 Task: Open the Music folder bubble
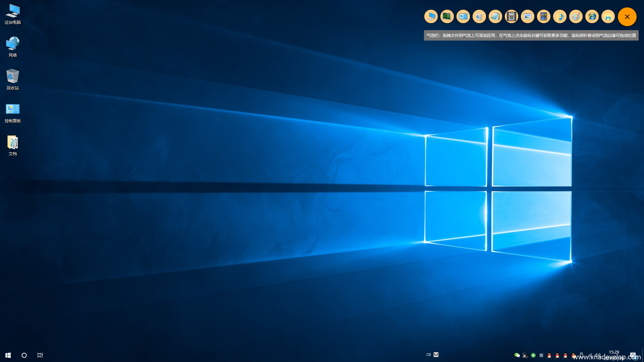[x=560, y=16]
